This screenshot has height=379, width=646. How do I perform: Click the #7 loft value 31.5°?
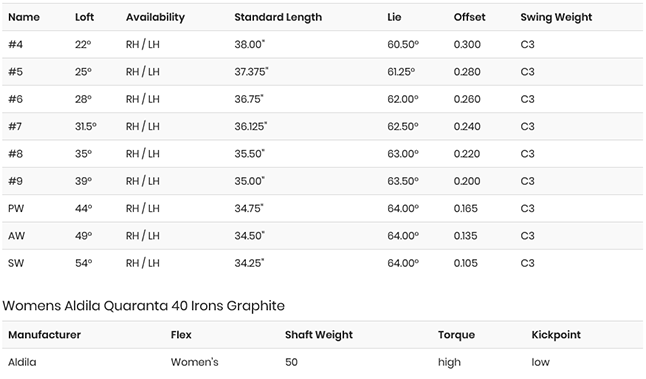[86, 126]
